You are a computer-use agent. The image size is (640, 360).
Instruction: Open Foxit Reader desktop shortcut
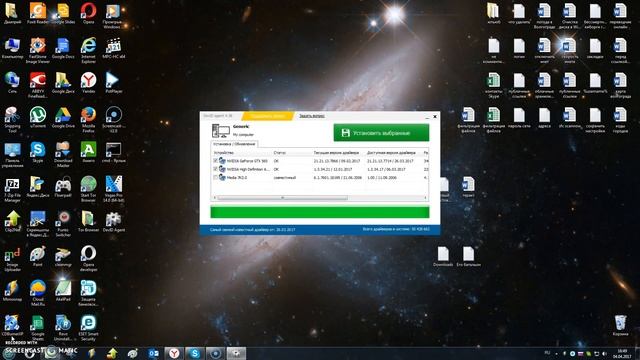pyautogui.click(x=38, y=13)
